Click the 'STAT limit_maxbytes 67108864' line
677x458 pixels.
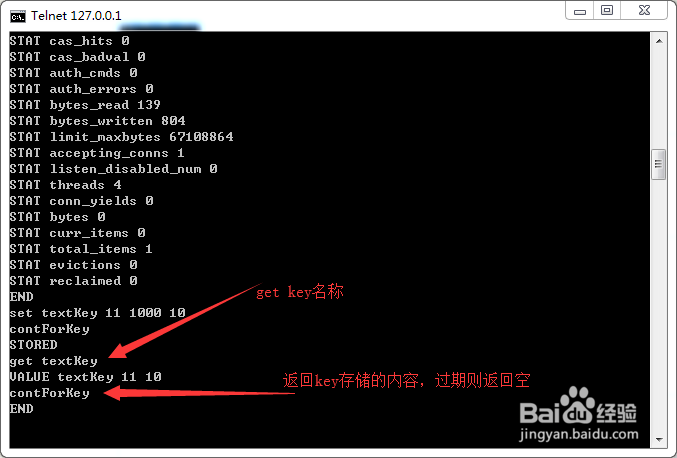pos(121,137)
